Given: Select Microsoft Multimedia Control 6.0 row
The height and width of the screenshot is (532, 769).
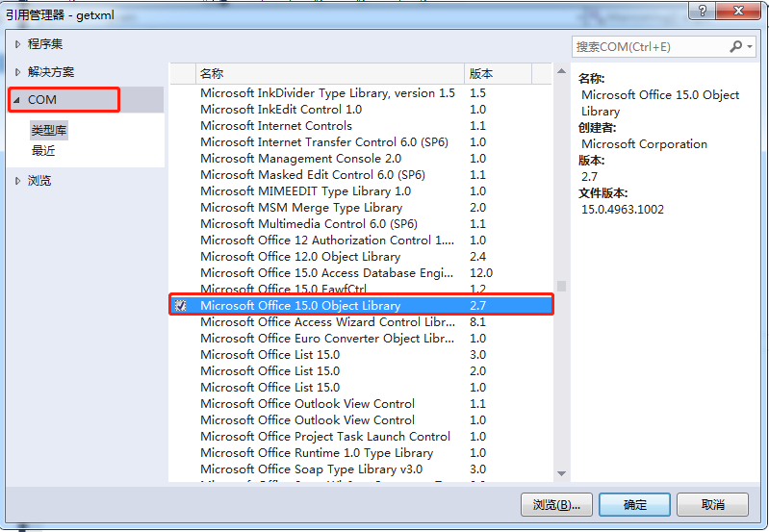Looking at the screenshot, I should point(362,223).
